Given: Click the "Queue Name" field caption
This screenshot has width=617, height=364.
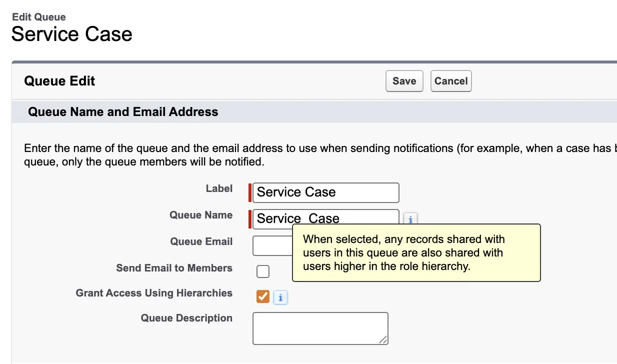Looking at the screenshot, I should click(x=201, y=215).
